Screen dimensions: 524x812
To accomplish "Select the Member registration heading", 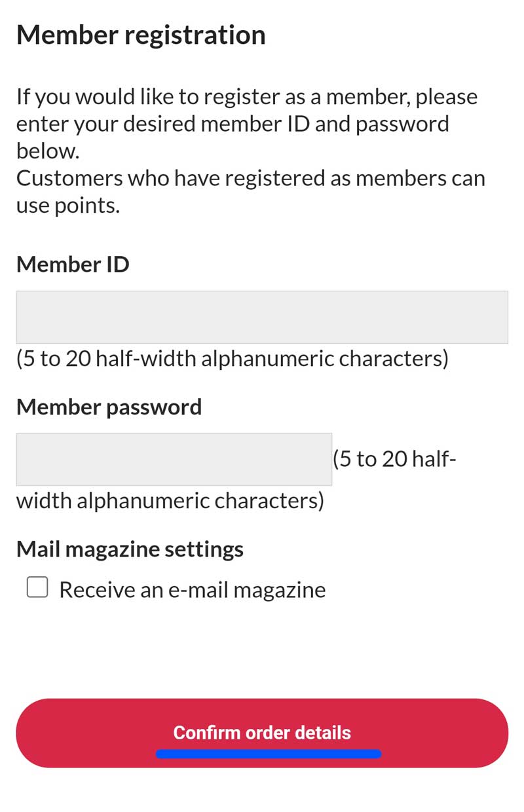I will tap(141, 35).
